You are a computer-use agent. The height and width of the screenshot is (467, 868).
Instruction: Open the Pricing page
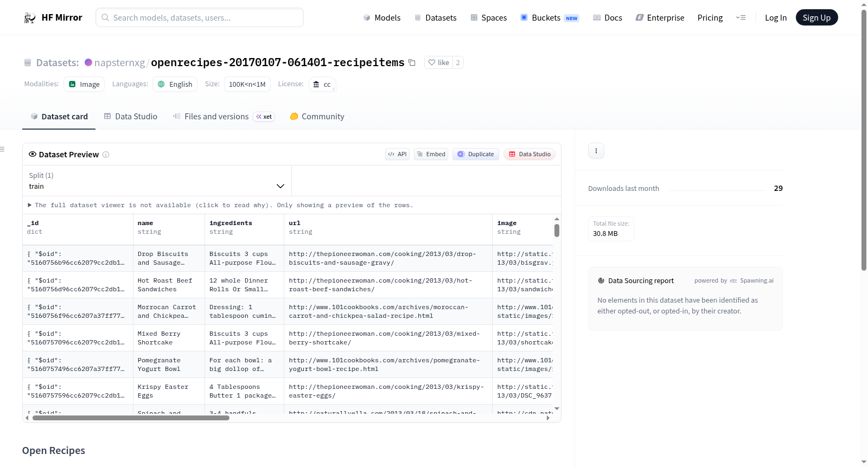(710, 17)
